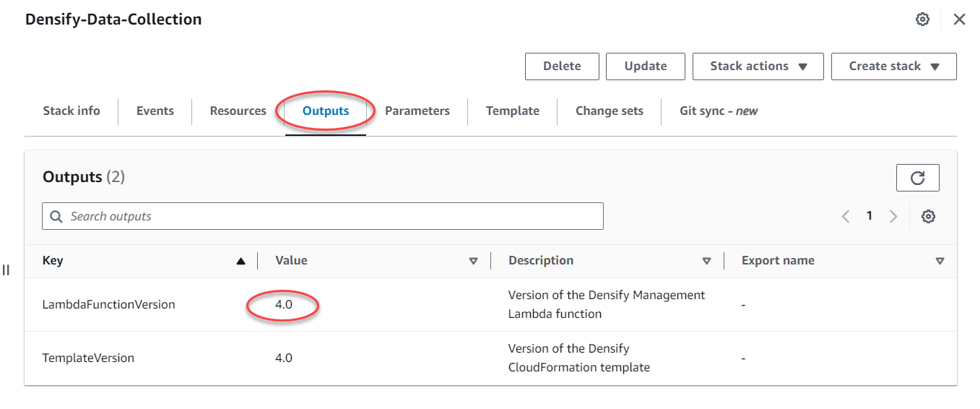Viewport: 980px width, 409px height.
Task: Sort outputs by Key column arrow
Action: point(241,262)
